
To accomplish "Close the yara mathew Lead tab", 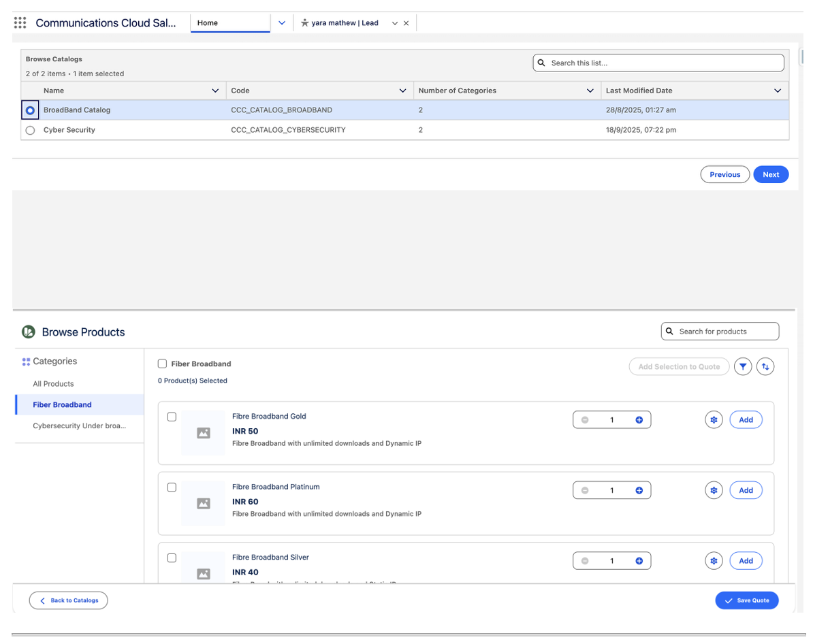I will [406, 23].
